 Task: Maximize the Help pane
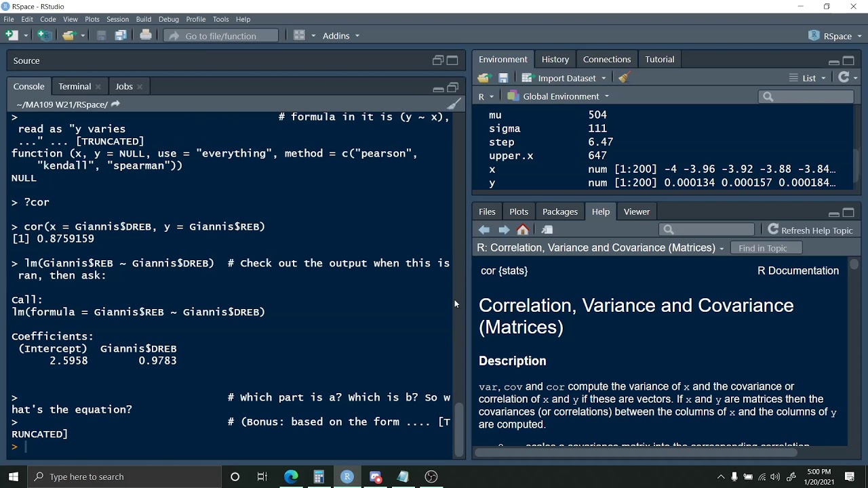pos(848,213)
